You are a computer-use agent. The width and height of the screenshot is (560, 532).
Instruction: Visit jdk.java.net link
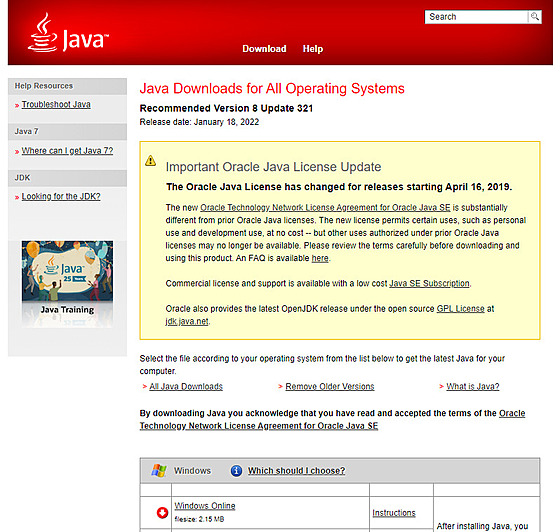pos(187,321)
